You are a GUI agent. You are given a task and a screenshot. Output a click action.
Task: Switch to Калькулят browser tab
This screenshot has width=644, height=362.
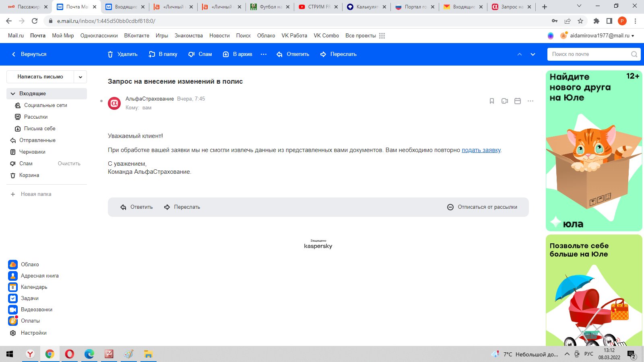pyautogui.click(x=366, y=7)
